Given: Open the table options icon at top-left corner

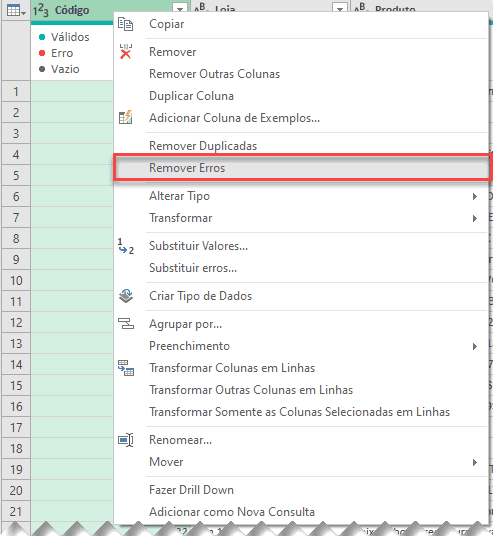Looking at the screenshot, I should point(16,11).
